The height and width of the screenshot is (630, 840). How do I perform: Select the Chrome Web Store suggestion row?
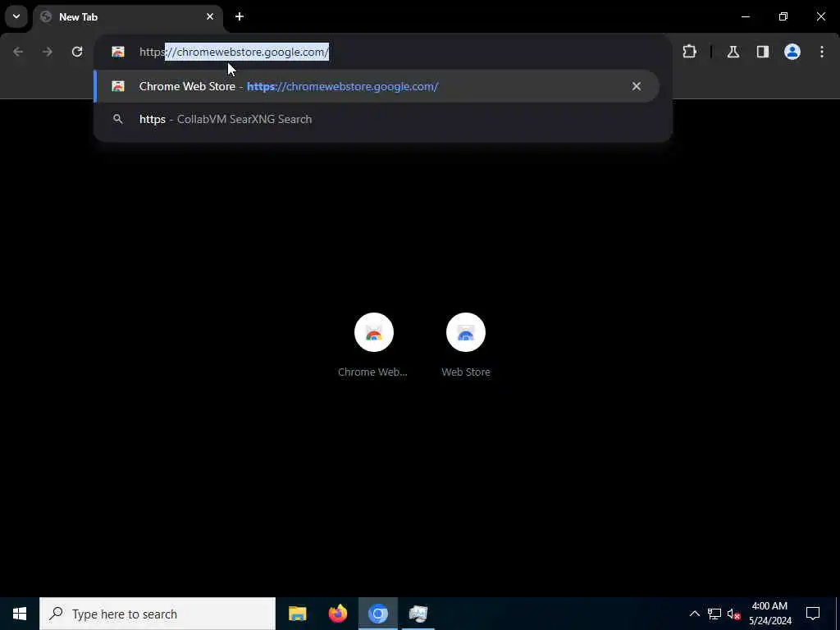point(377,86)
